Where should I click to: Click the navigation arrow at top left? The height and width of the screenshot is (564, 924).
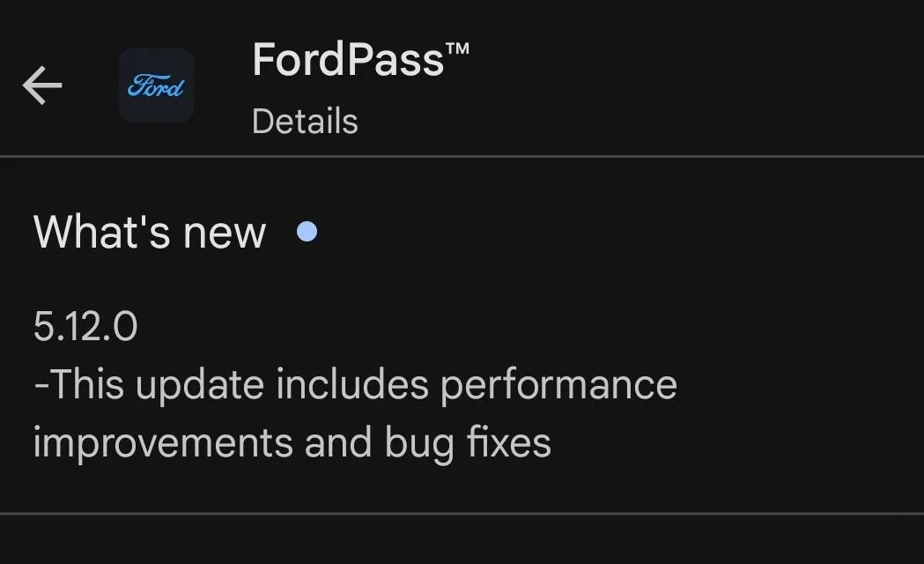41,85
